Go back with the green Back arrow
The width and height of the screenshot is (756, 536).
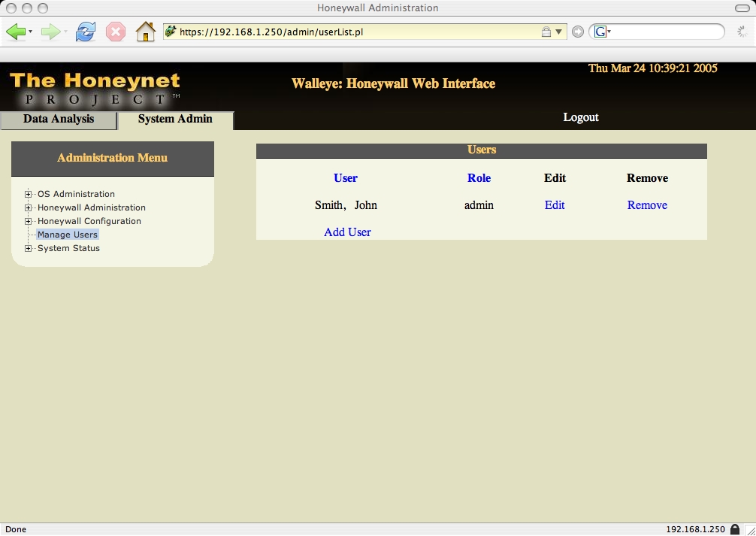pos(16,32)
